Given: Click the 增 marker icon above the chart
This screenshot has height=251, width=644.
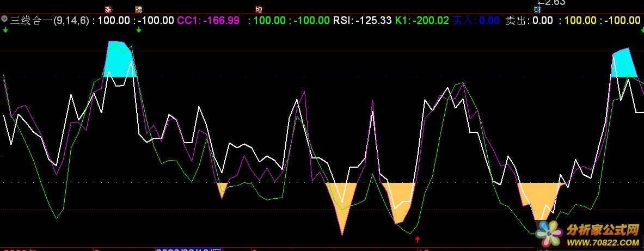Looking at the screenshot, I should tap(259, 9).
